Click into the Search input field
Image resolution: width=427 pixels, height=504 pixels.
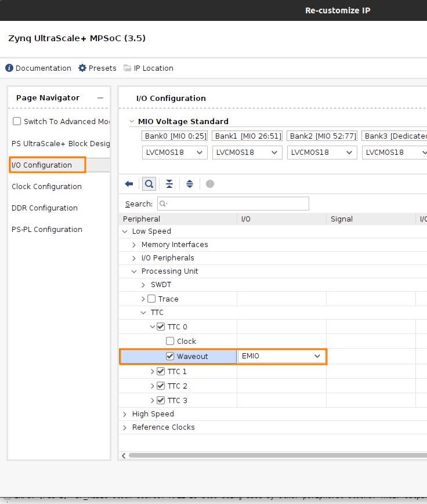tap(233, 204)
